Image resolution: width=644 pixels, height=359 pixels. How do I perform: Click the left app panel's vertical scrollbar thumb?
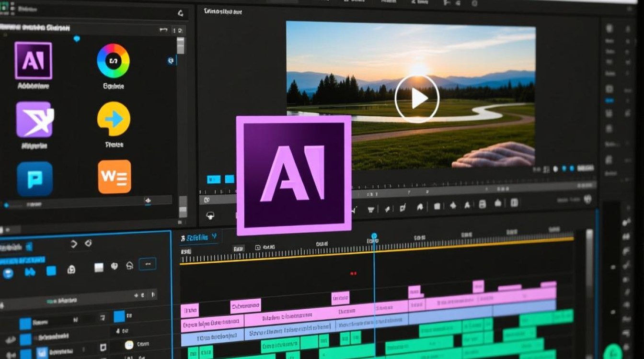click(181, 46)
